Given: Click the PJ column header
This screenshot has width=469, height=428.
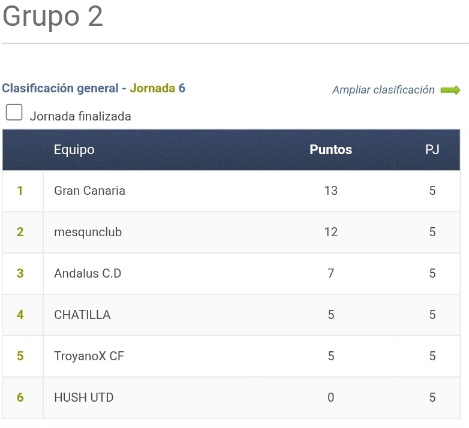Looking at the screenshot, I should coord(432,150).
